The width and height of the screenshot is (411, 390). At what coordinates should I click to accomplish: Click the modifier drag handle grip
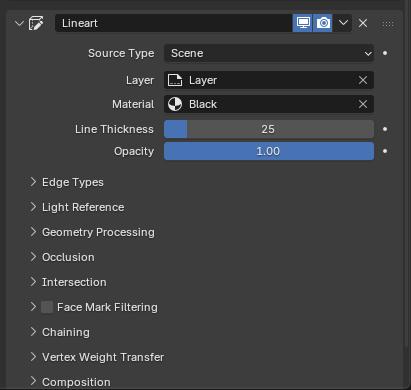pos(388,24)
